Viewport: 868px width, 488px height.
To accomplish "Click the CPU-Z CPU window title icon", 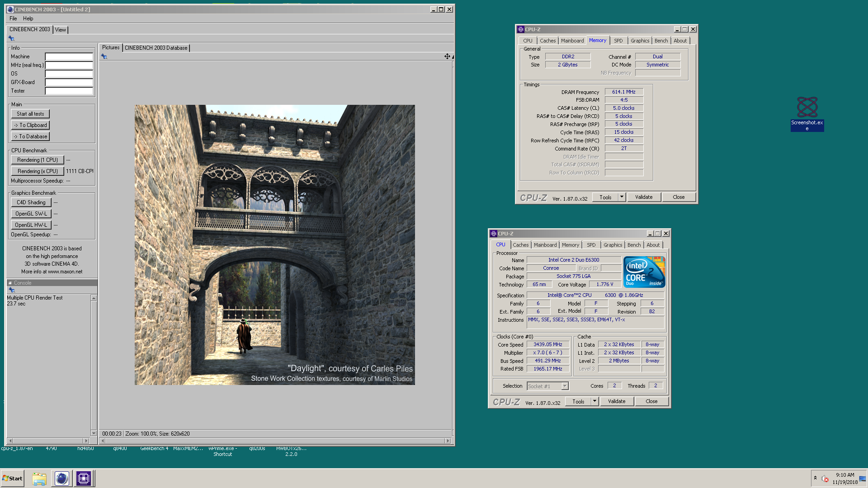I will click(494, 234).
